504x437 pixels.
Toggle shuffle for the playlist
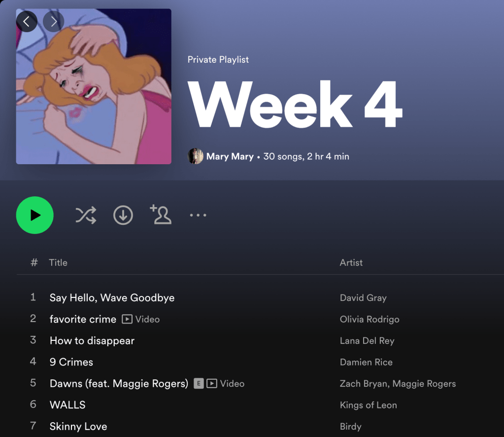[x=86, y=215]
